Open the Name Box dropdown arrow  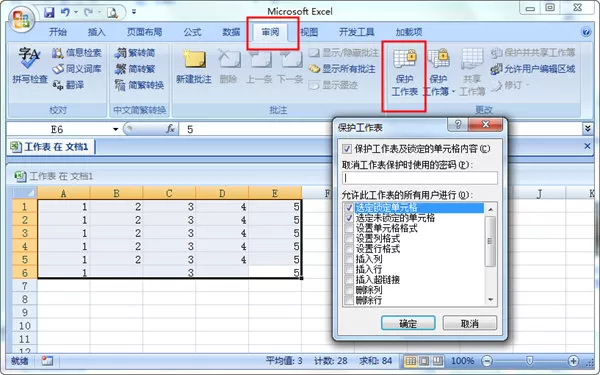click(x=115, y=129)
